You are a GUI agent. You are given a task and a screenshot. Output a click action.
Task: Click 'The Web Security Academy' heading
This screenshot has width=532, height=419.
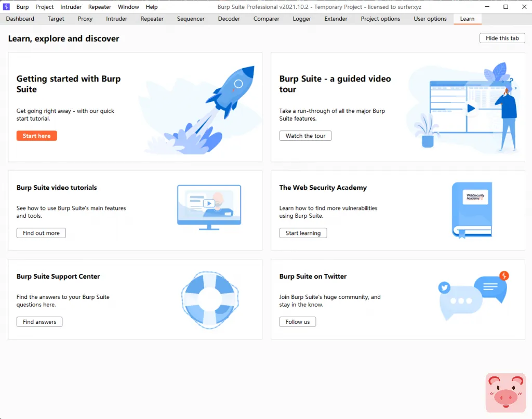tap(323, 188)
